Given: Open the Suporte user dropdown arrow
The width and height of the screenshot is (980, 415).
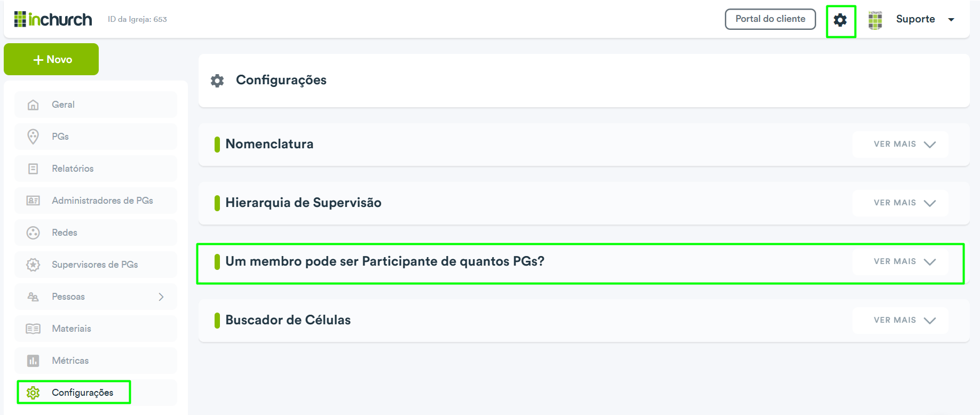Looking at the screenshot, I should pos(951,20).
